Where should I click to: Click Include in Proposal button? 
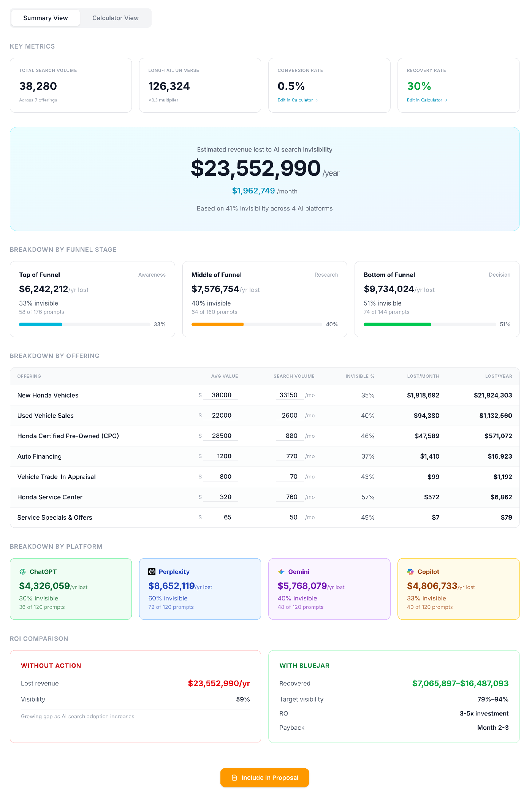265,777
